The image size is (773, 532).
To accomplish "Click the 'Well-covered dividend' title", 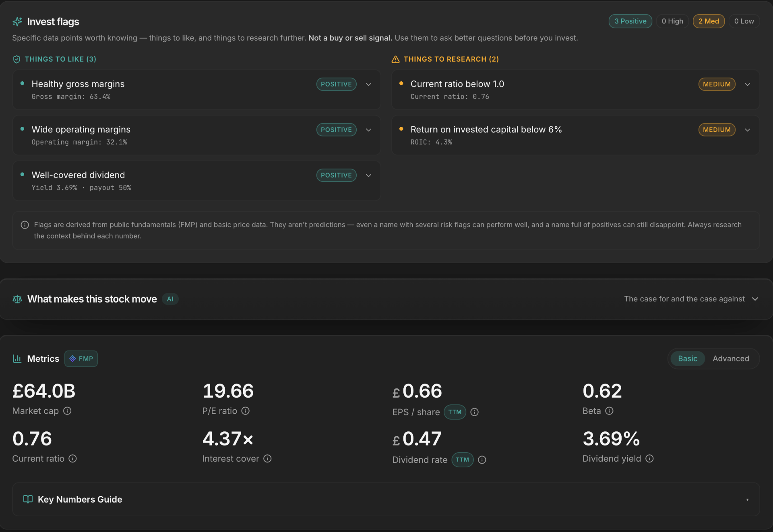I will 78,175.
